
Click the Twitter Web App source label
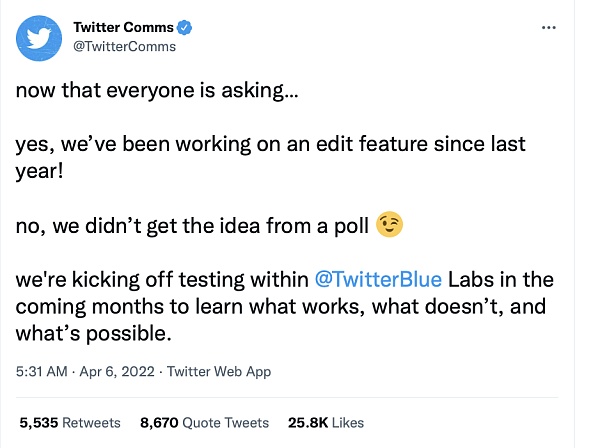(219, 371)
